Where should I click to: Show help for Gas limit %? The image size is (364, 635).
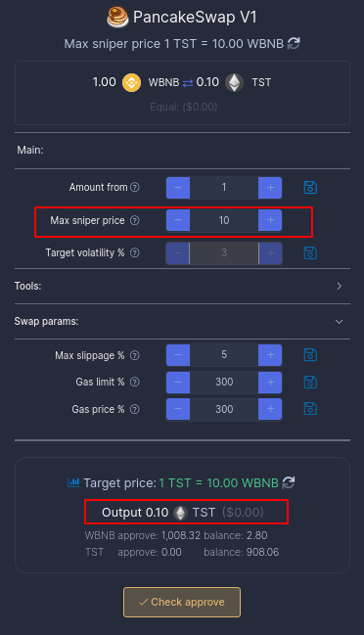135,382
